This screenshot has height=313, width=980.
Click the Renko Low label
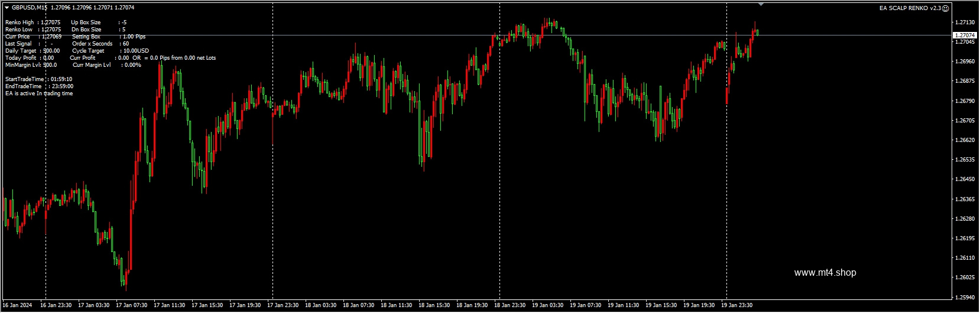19,30
